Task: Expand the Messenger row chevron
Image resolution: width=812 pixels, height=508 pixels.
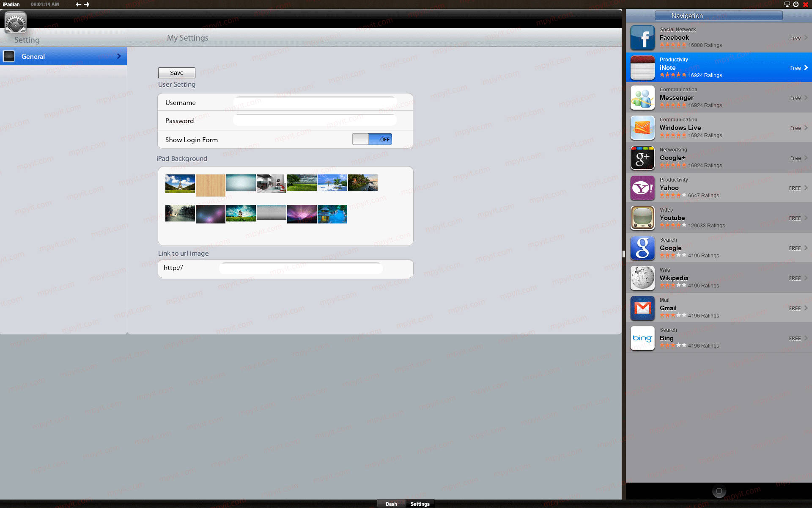Action: tap(806, 98)
